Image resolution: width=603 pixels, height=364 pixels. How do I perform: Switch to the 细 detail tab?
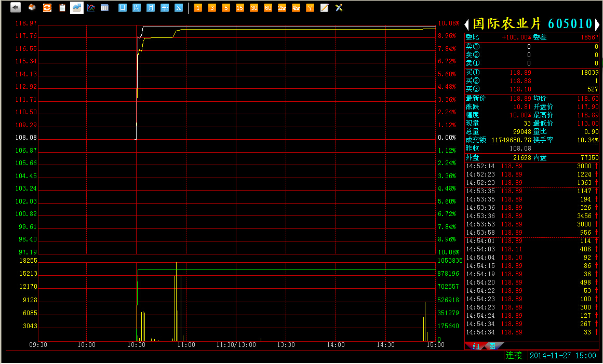pyautogui.click(x=476, y=346)
